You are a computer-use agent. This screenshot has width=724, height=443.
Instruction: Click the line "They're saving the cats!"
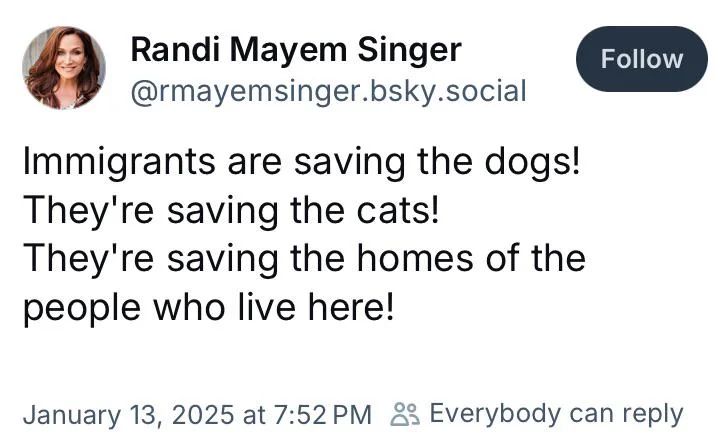pyautogui.click(x=231, y=211)
